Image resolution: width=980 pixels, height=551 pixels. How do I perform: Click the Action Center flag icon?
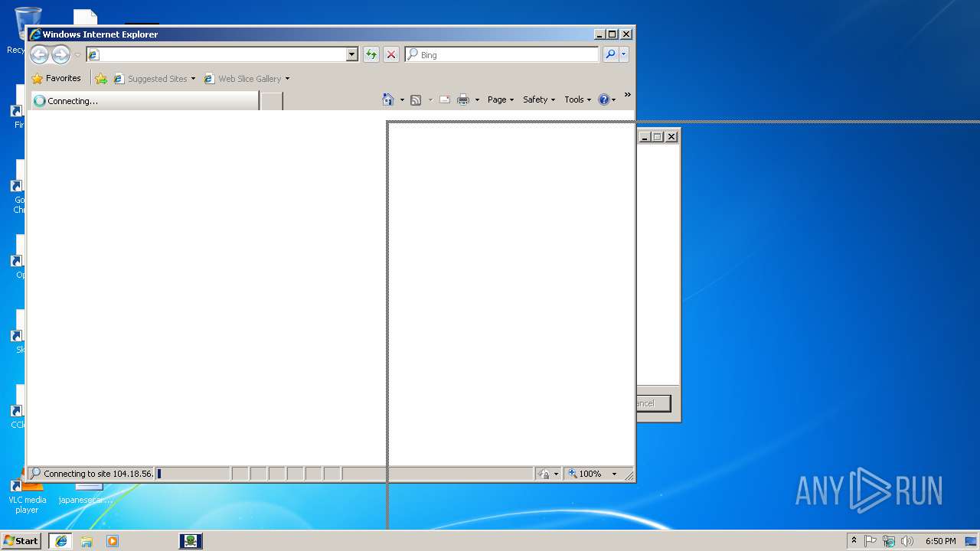coord(871,540)
